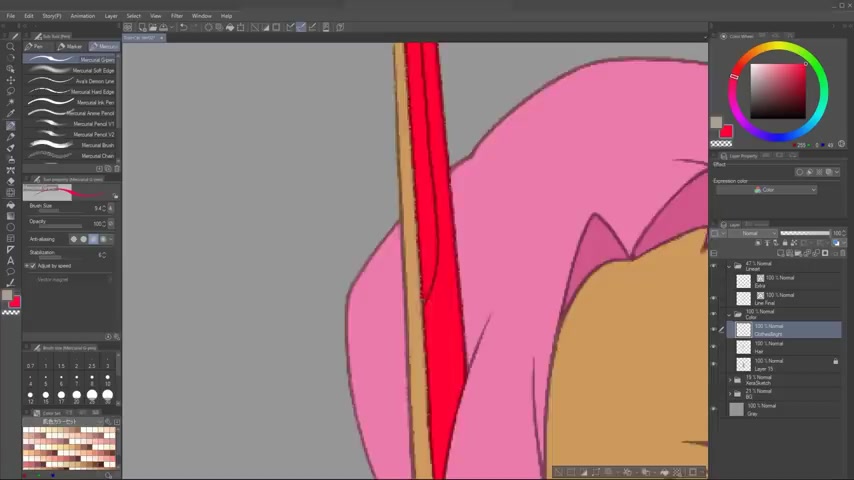
Task: Click the Clear circle icon in command bar
Action: tap(208, 27)
